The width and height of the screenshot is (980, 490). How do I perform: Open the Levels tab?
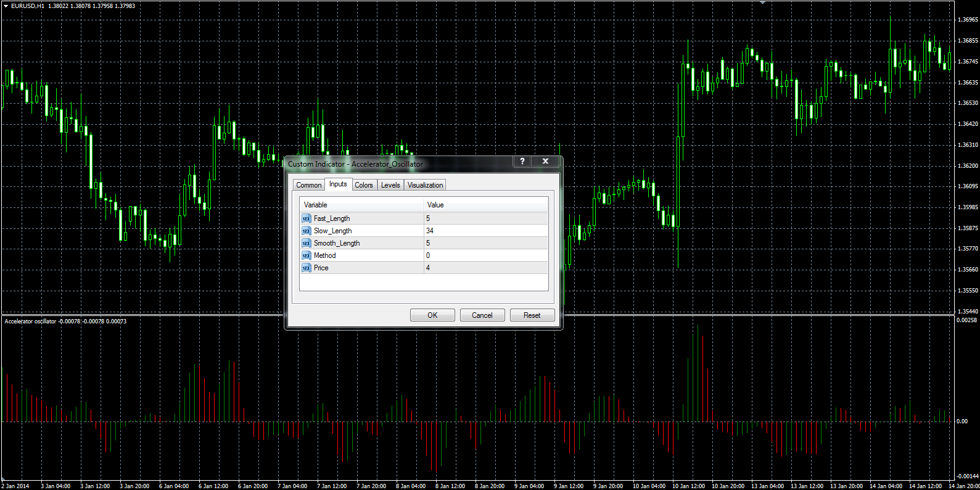390,185
